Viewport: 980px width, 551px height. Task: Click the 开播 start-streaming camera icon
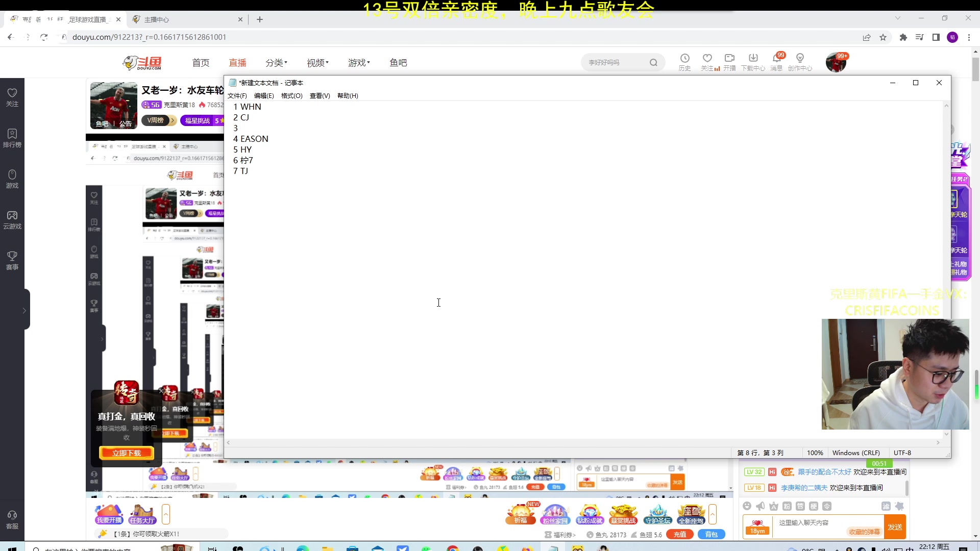[729, 59]
